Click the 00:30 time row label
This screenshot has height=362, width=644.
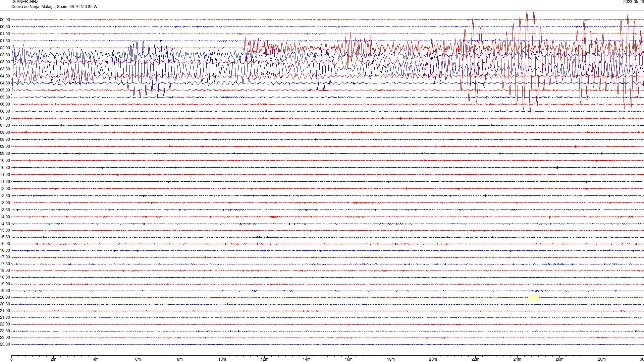tap(5, 27)
